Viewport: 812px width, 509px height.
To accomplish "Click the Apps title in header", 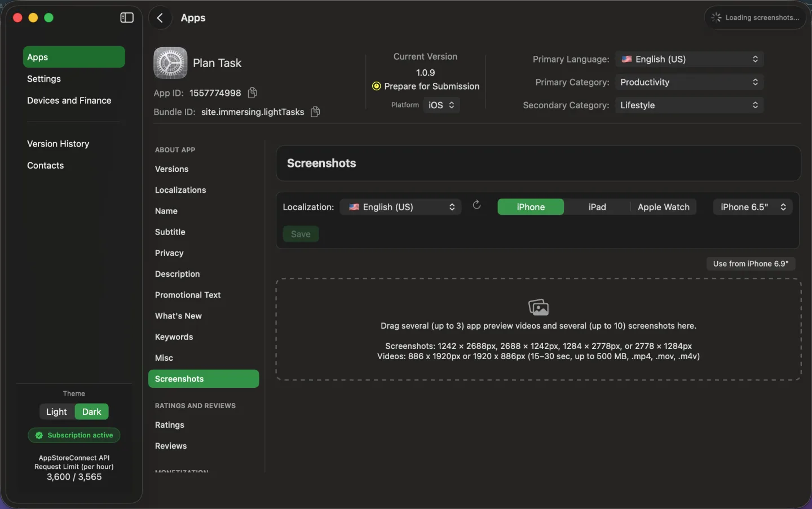I will (193, 18).
